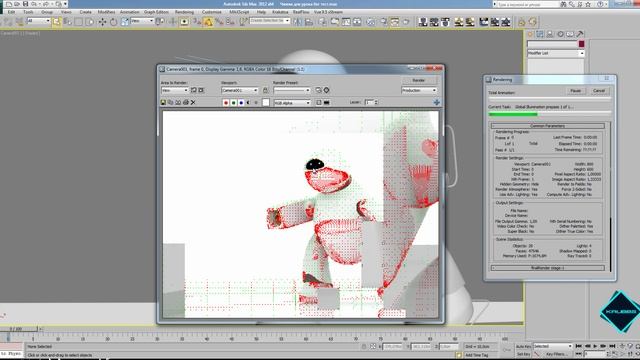Open the Group menu
The height and width of the screenshot is (360, 640).
coord(47,12)
